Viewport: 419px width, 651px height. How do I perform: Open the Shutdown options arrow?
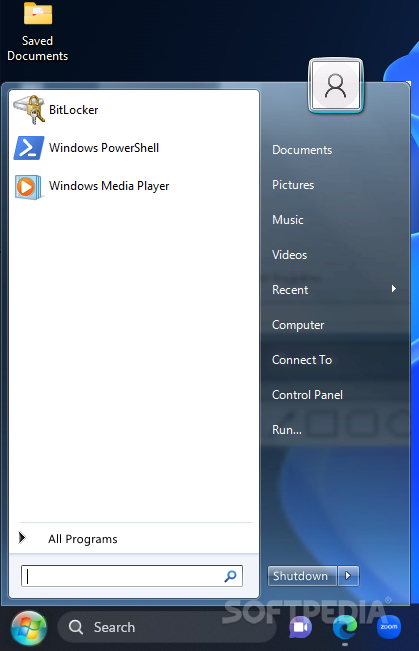tap(348, 576)
